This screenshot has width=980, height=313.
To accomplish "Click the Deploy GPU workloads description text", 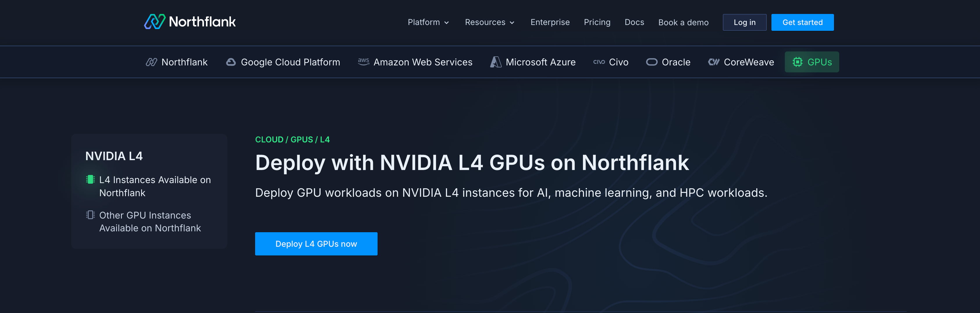I will click(x=511, y=193).
